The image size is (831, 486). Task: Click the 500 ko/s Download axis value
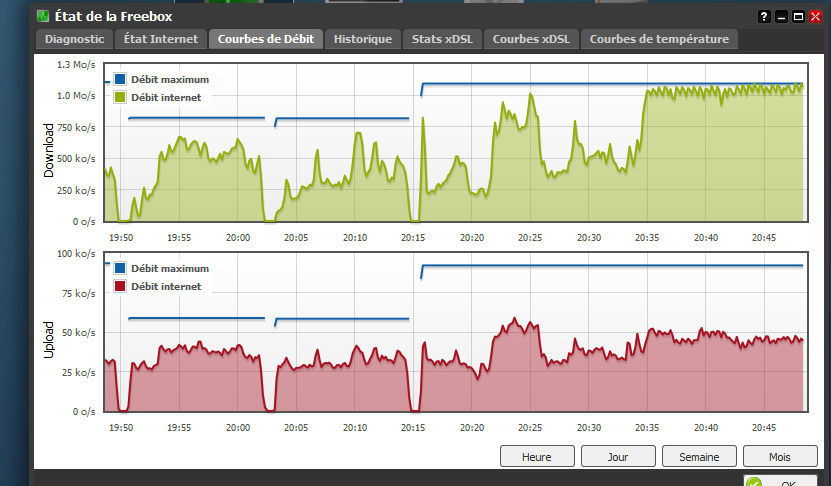coord(76,159)
